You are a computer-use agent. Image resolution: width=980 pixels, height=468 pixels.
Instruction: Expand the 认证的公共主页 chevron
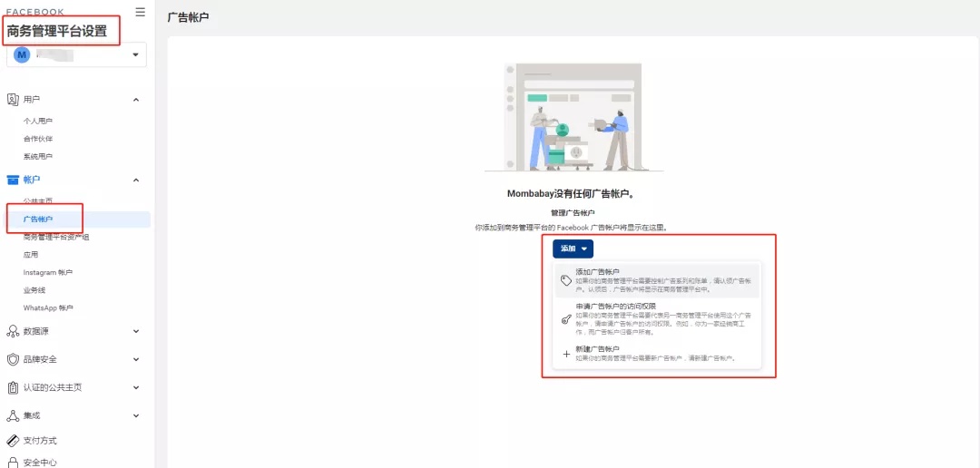(136, 388)
